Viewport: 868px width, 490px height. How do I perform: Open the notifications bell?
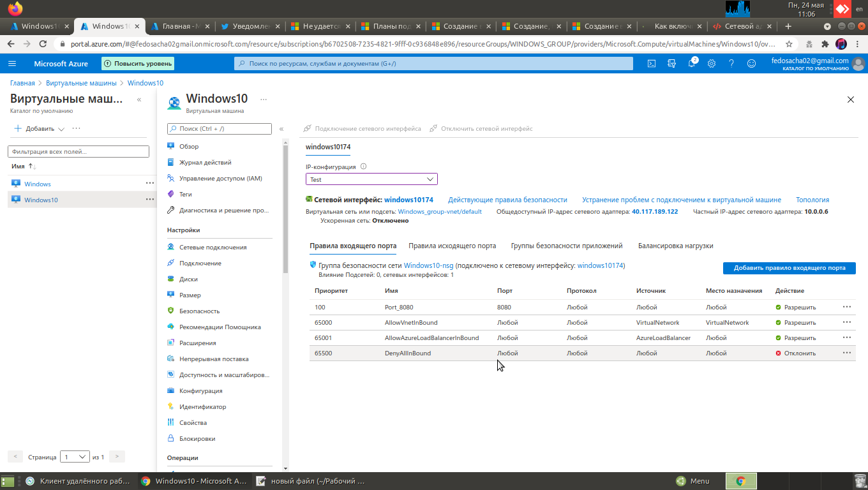[x=692, y=64]
